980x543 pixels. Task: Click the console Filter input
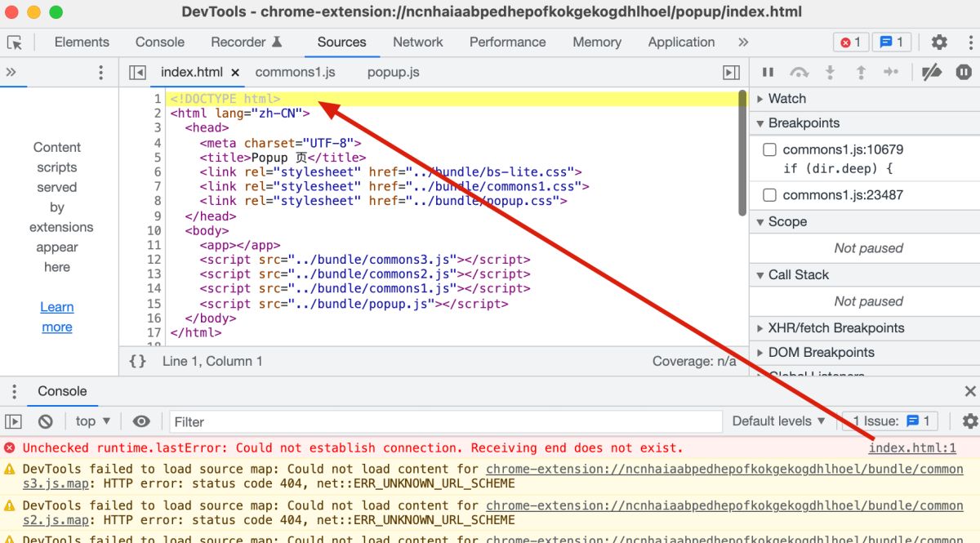(x=446, y=422)
